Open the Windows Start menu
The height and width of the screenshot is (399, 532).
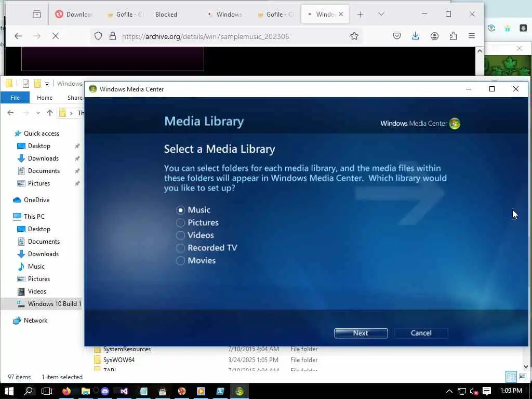coord(9,391)
